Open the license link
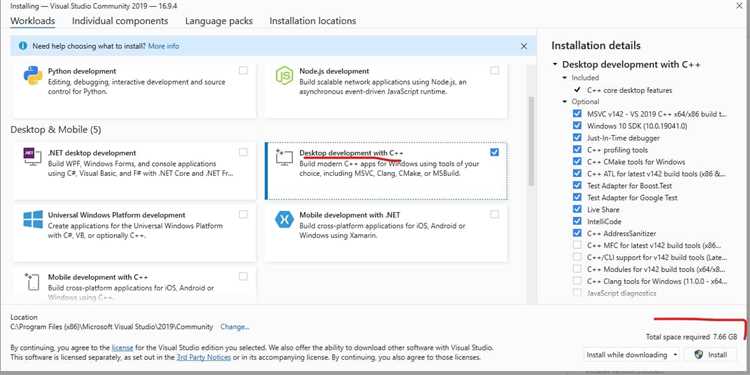750x375 pixels. pyautogui.click(x=122, y=348)
